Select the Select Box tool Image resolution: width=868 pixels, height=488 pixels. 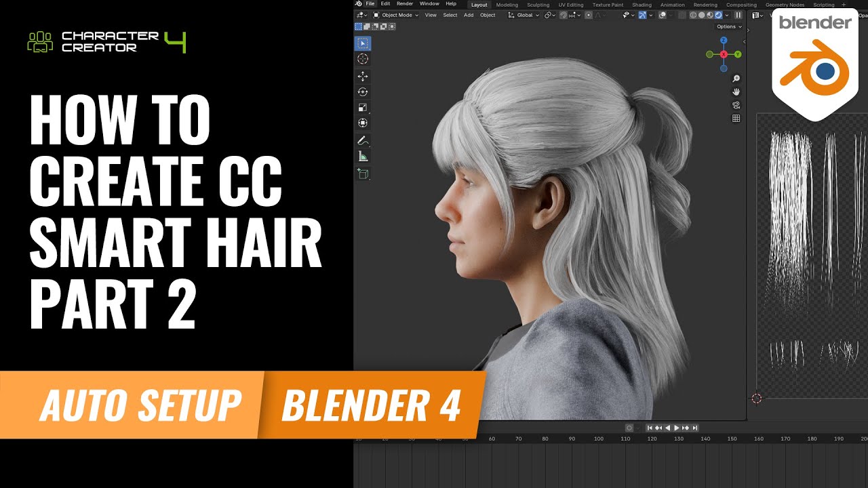click(x=363, y=43)
